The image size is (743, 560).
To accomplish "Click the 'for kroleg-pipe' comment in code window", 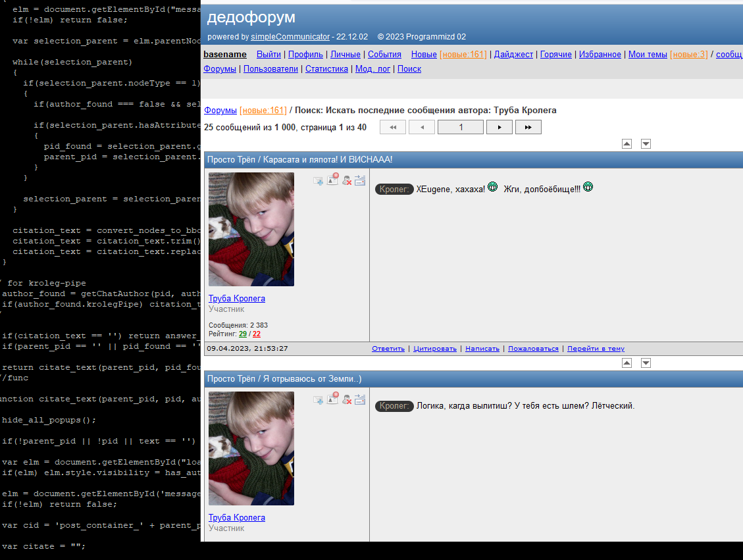I will point(47,283).
